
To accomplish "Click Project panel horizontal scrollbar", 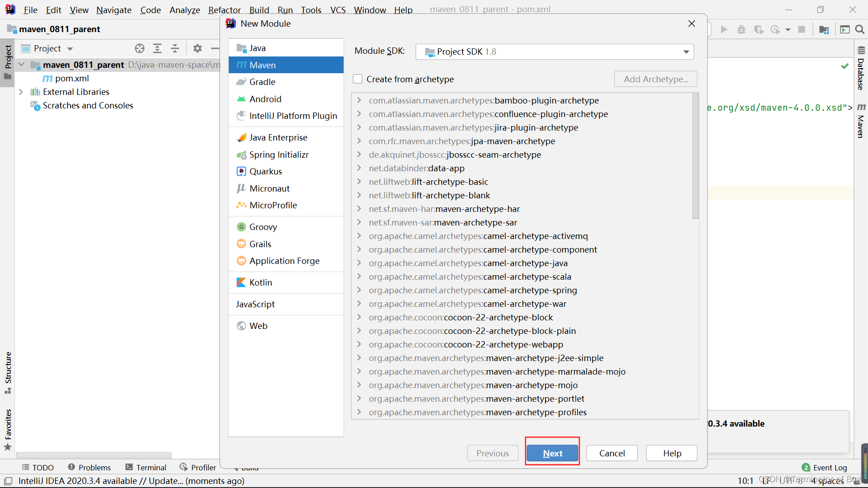I will [94, 455].
